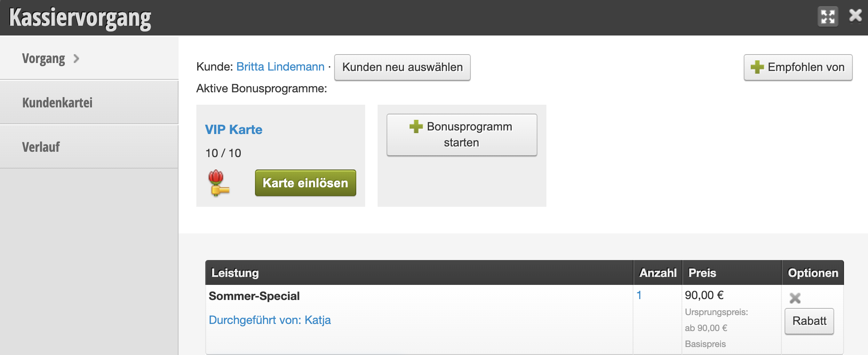Click the green plus on Empfohlen von
Image resolution: width=868 pixels, height=355 pixels.
[757, 67]
